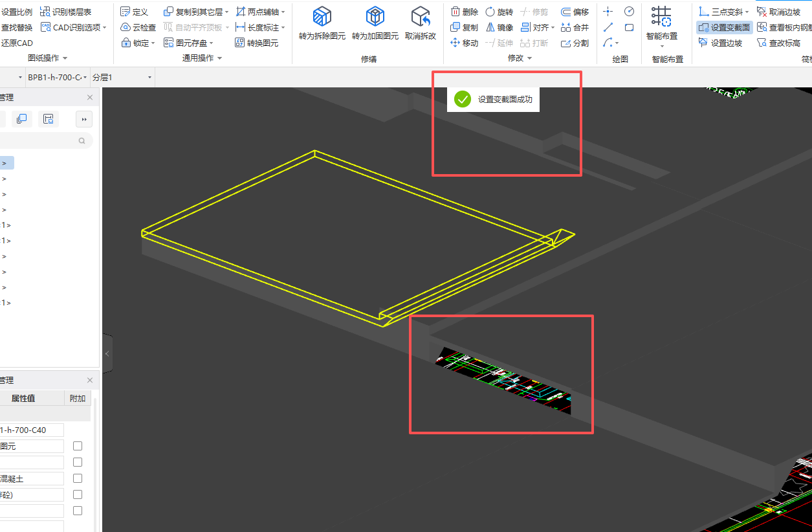Image resolution: width=812 pixels, height=532 pixels.
Task: Click 定义 (Define) tool
Action: coord(135,12)
